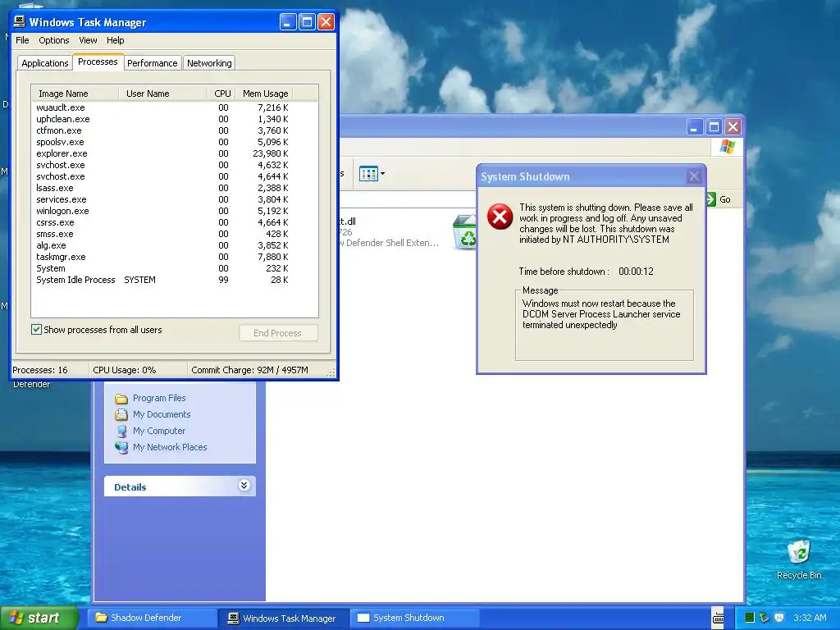The width and height of the screenshot is (840, 630).
Task: Click the Commit Charge status bar entry
Action: pyautogui.click(x=249, y=370)
